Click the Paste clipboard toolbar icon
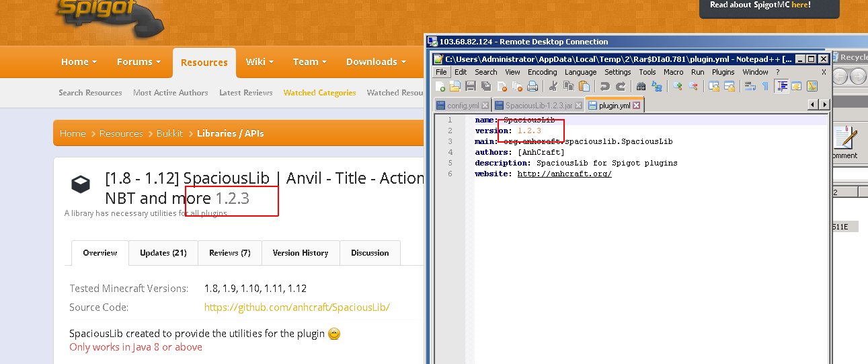Screen dimensions: 868x364 [584, 86]
